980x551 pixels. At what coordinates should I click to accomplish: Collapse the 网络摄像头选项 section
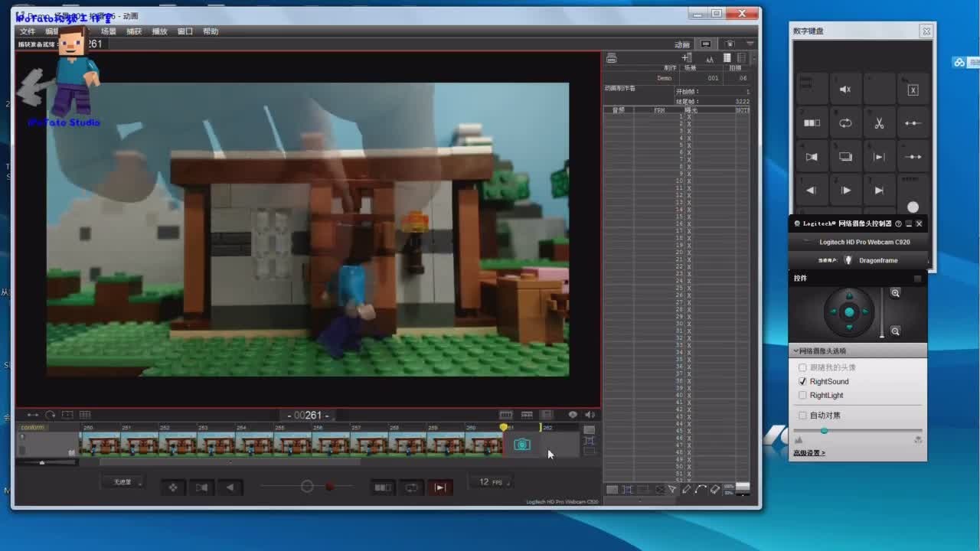pyautogui.click(x=857, y=350)
